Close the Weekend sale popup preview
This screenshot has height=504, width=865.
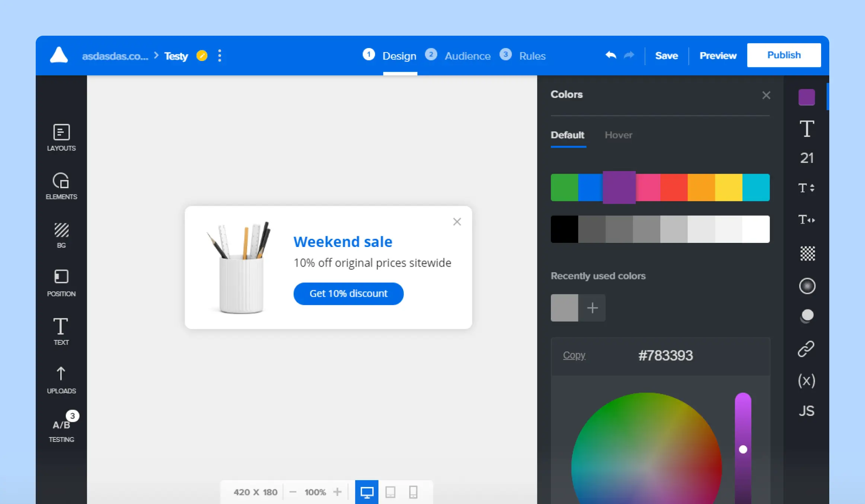[x=457, y=222]
